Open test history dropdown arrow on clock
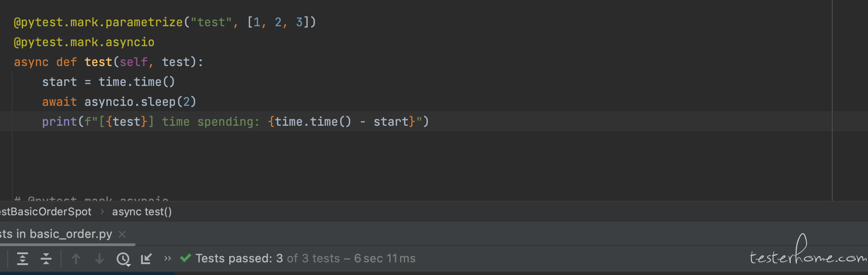868x275 pixels. (x=129, y=265)
